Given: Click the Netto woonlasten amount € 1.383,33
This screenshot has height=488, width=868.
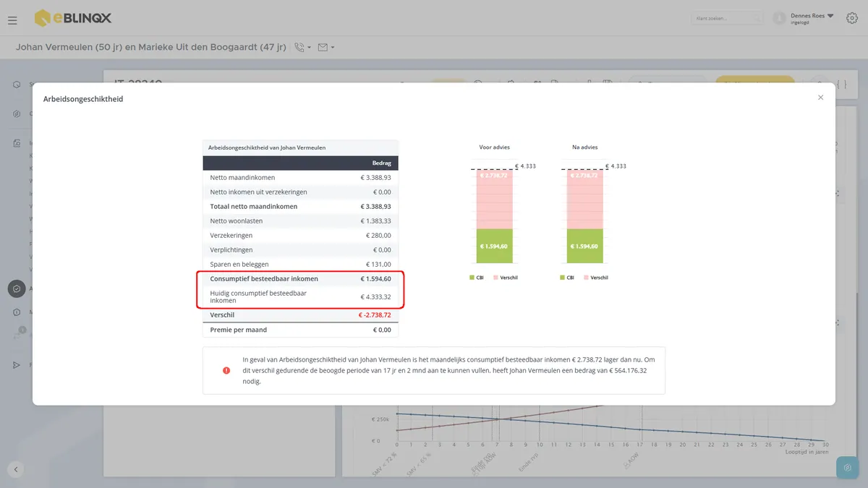Looking at the screenshot, I should (x=376, y=221).
